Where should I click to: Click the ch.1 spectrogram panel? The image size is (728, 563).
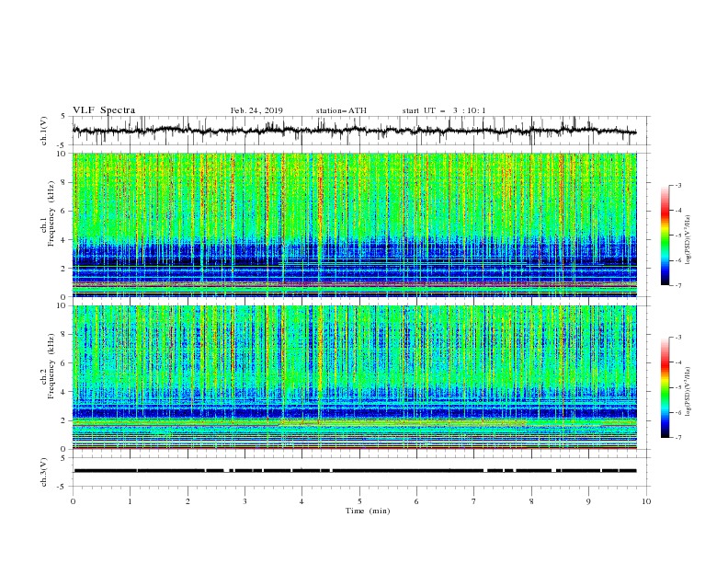[x=354, y=224]
